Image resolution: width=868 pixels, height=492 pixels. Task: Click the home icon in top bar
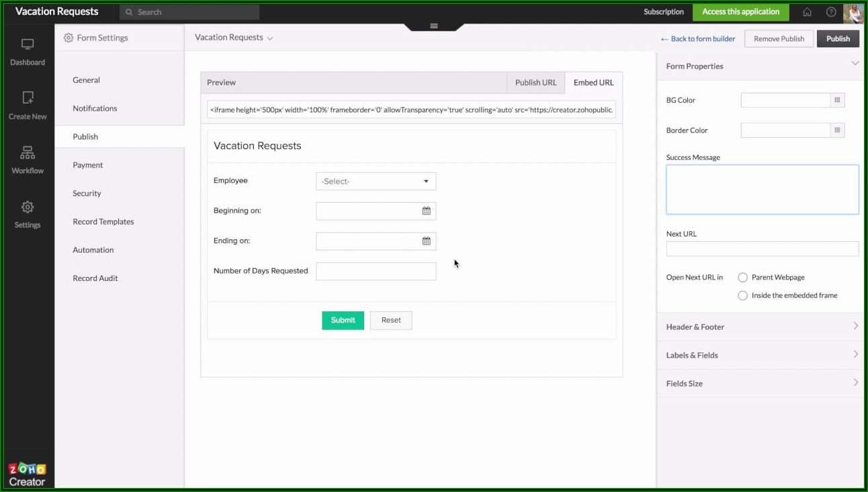tap(807, 12)
